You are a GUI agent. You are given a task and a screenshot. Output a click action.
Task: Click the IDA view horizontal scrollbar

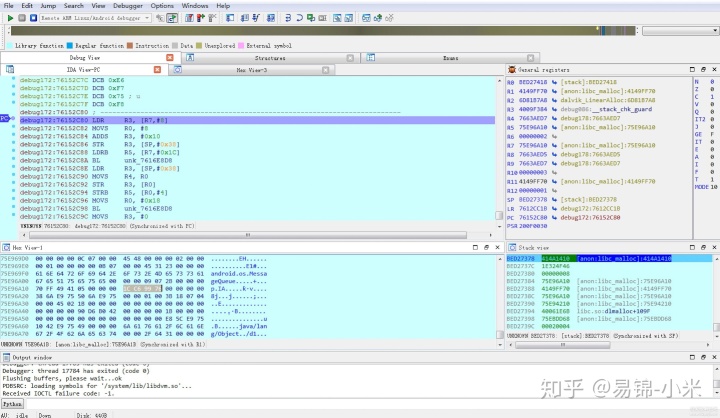point(248,235)
